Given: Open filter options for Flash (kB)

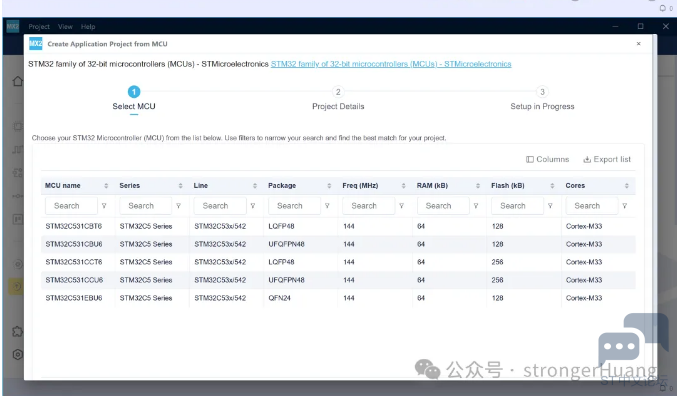Looking at the screenshot, I should [x=550, y=206].
